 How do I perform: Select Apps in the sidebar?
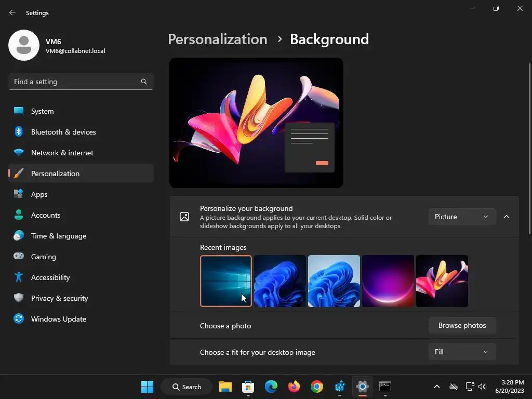(81, 194)
